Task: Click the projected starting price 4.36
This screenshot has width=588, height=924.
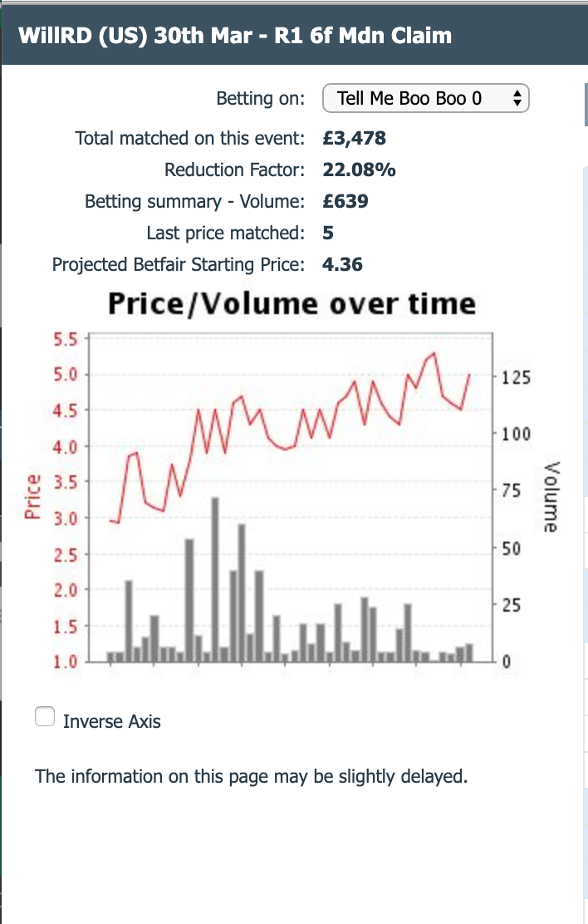Action: coord(342,264)
